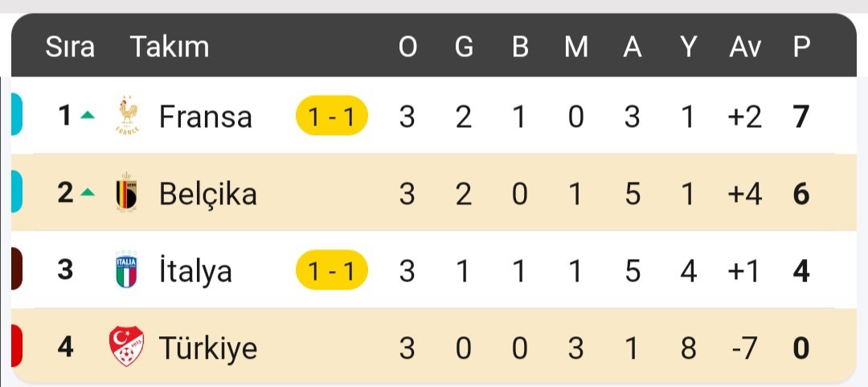The height and width of the screenshot is (387, 868).
Task: Click the France rooster crest icon
Action: point(128,116)
